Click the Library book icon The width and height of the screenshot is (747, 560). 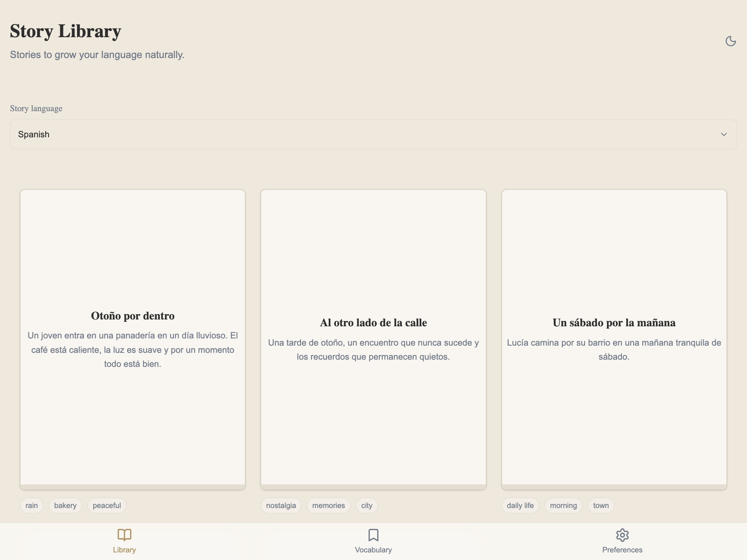coord(124,535)
